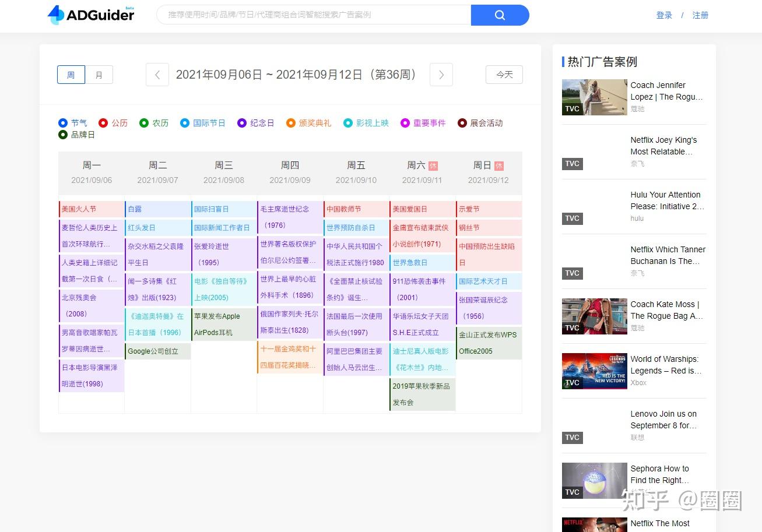The width and height of the screenshot is (762, 532).
Task: Open the 注册 register link
Action: [700, 15]
